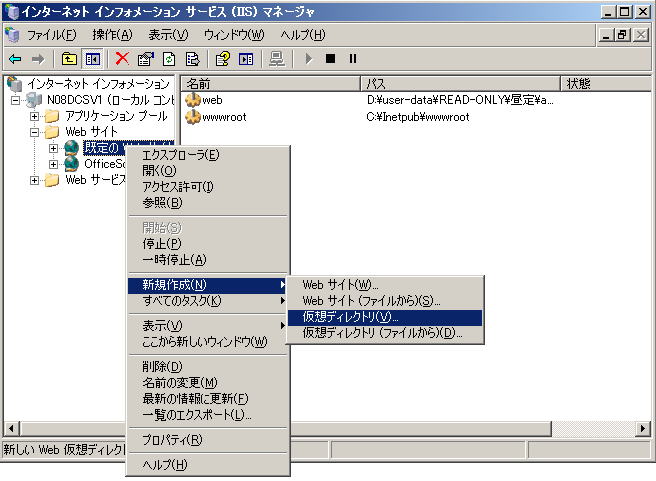
Task: Sort list by 状態 column header
Action: [606, 84]
